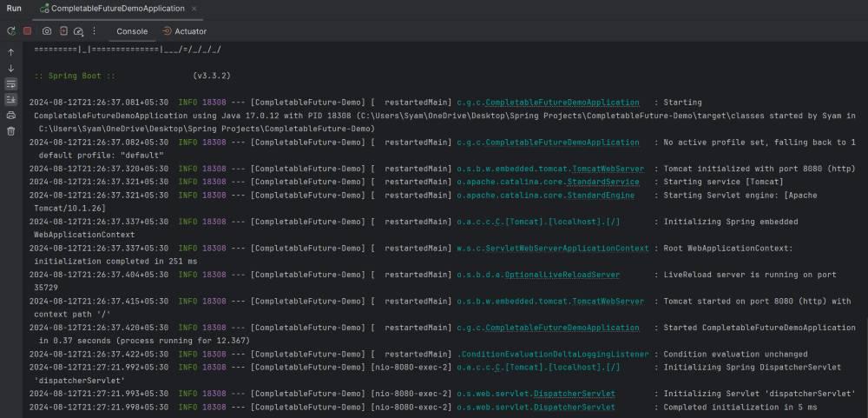Image resolution: width=868 pixels, height=418 pixels.
Task: Click 'No active profile set, falling back to 1'
Action: (x=759, y=143)
